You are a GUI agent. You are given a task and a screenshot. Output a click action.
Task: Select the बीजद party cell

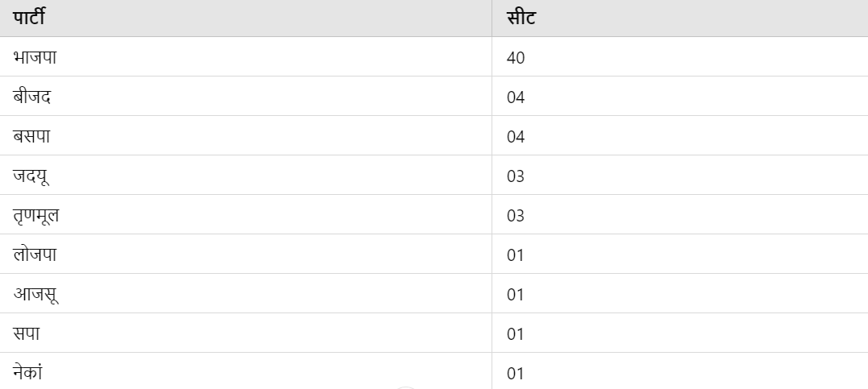tap(246, 97)
